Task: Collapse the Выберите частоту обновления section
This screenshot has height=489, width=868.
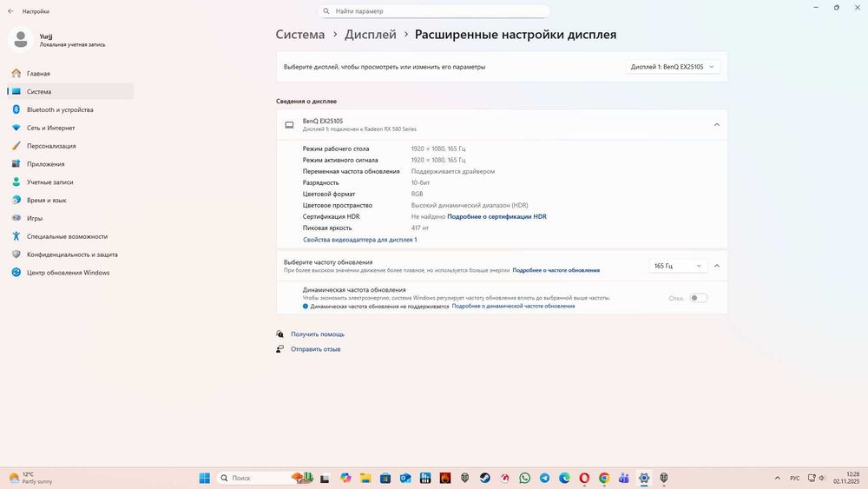Action: [x=716, y=266]
